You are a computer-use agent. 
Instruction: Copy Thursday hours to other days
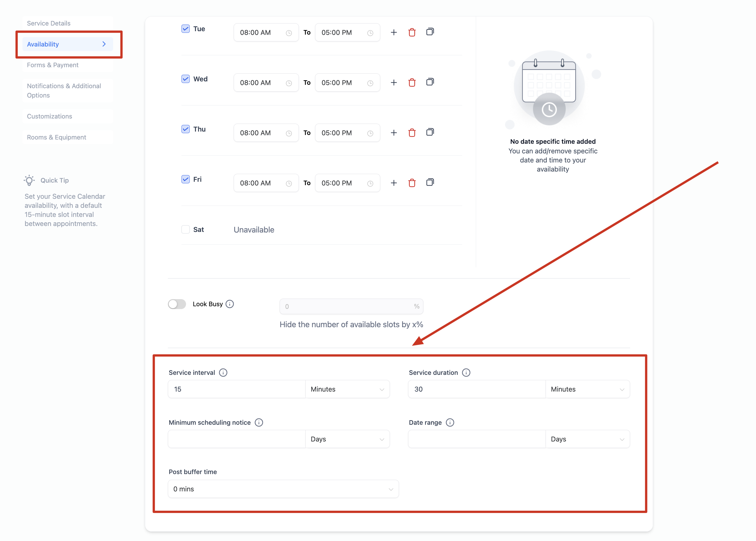430,132
